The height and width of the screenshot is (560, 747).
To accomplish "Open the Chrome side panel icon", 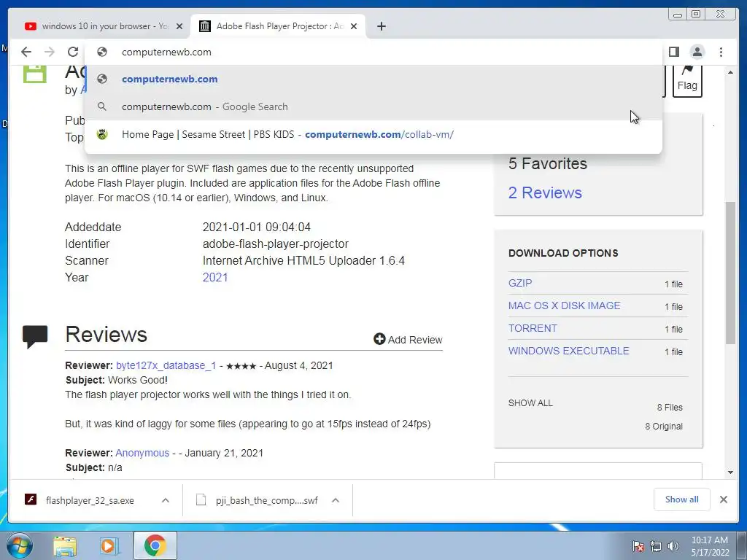I will [673, 52].
